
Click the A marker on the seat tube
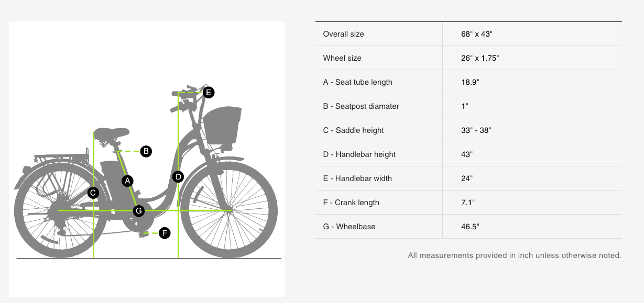pos(127,181)
